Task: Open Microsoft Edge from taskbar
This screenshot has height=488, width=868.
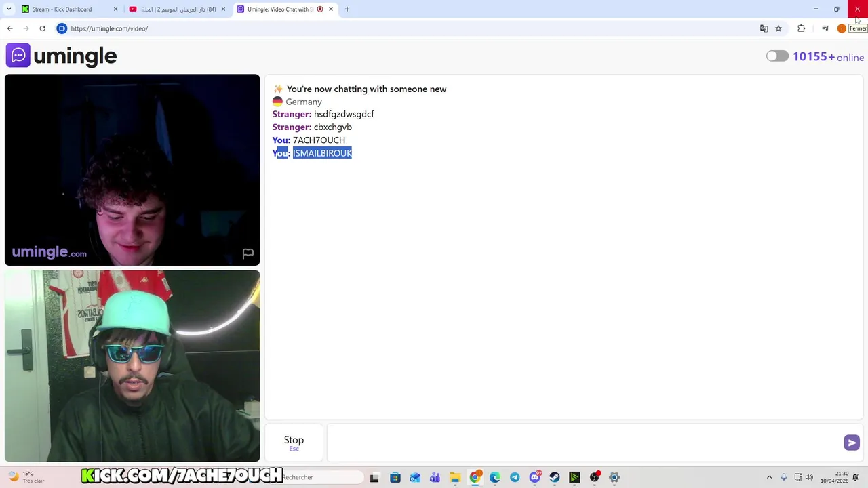Action: (x=495, y=477)
